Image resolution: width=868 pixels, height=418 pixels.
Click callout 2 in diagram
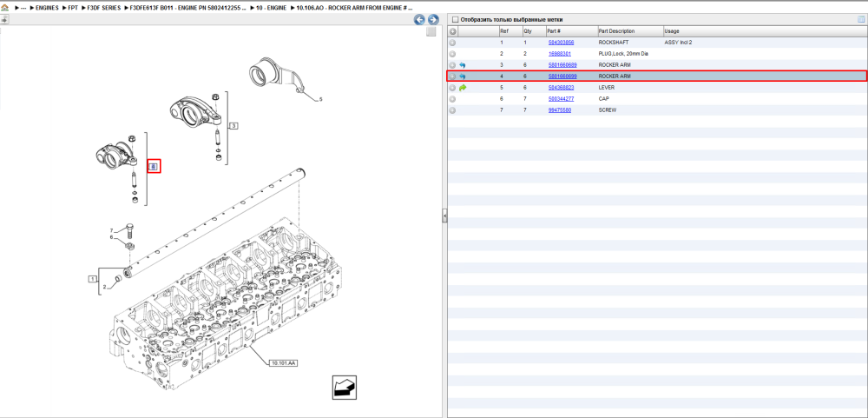[x=103, y=287]
